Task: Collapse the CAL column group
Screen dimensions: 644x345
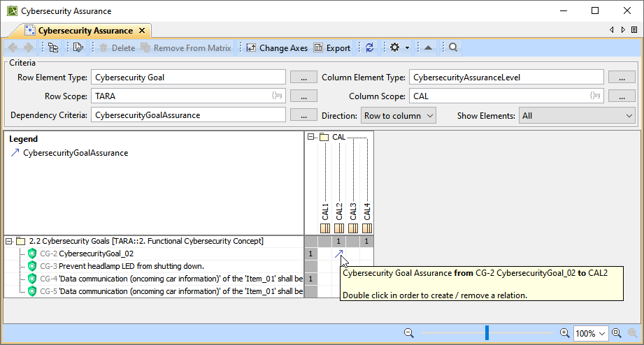Action: click(311, 138)
